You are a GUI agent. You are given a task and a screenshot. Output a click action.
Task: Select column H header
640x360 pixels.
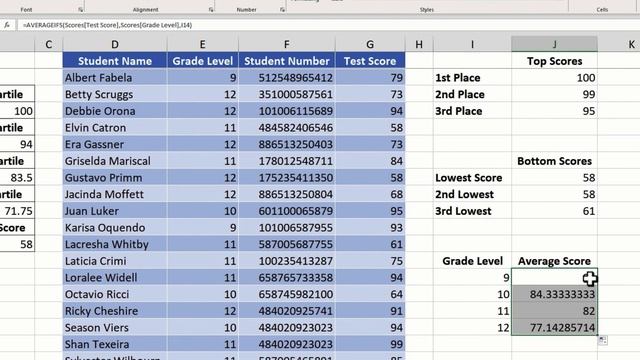coord(419,44)
